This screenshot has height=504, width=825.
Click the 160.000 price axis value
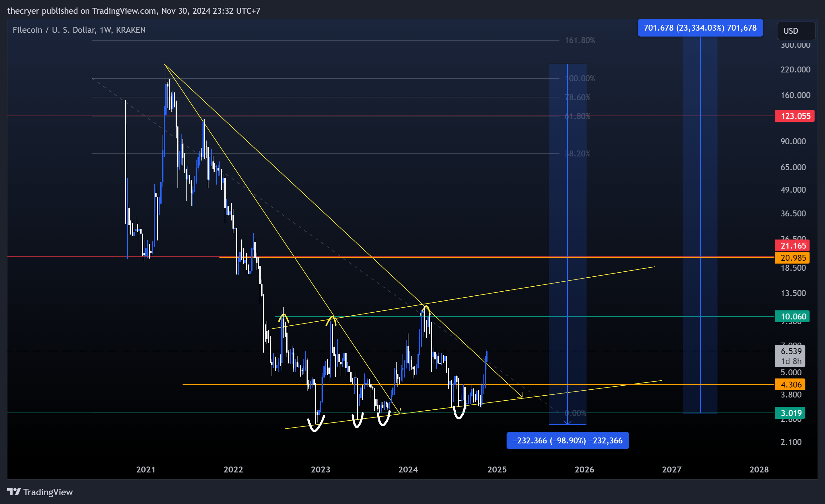(795, 95)
